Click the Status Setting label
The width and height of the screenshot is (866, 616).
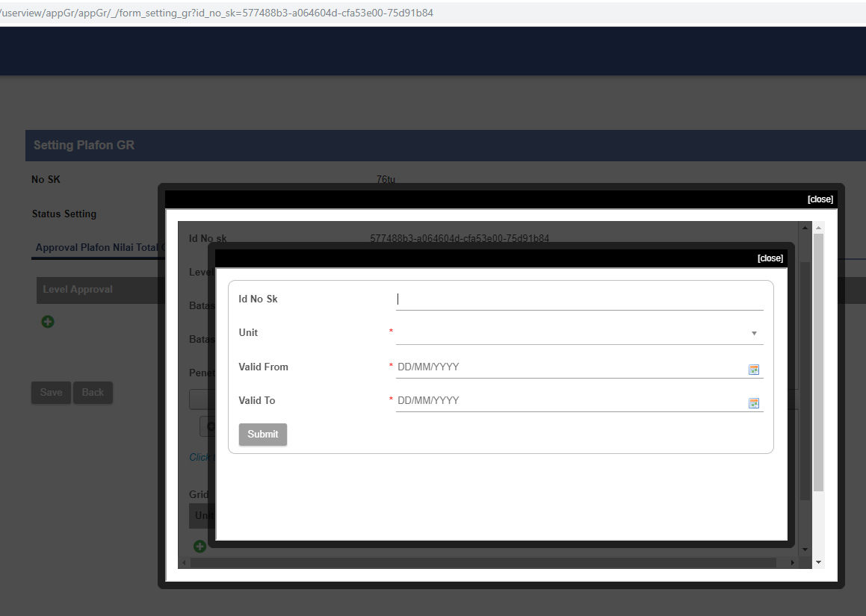pos(64,214)
